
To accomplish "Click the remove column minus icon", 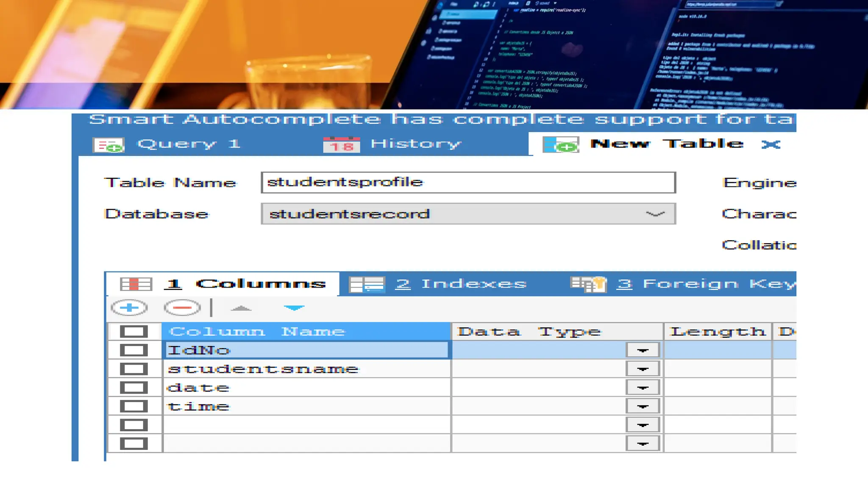I will coord(182,308).
